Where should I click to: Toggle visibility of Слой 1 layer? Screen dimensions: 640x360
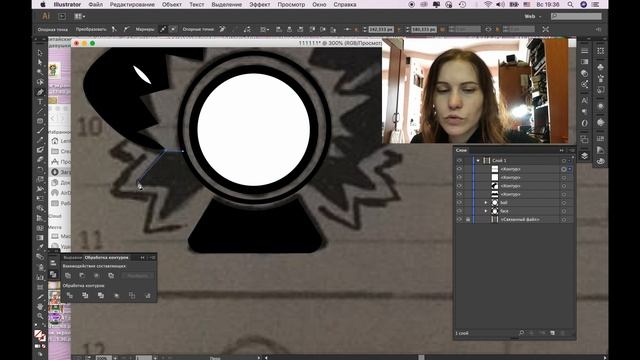click(460, 160)
